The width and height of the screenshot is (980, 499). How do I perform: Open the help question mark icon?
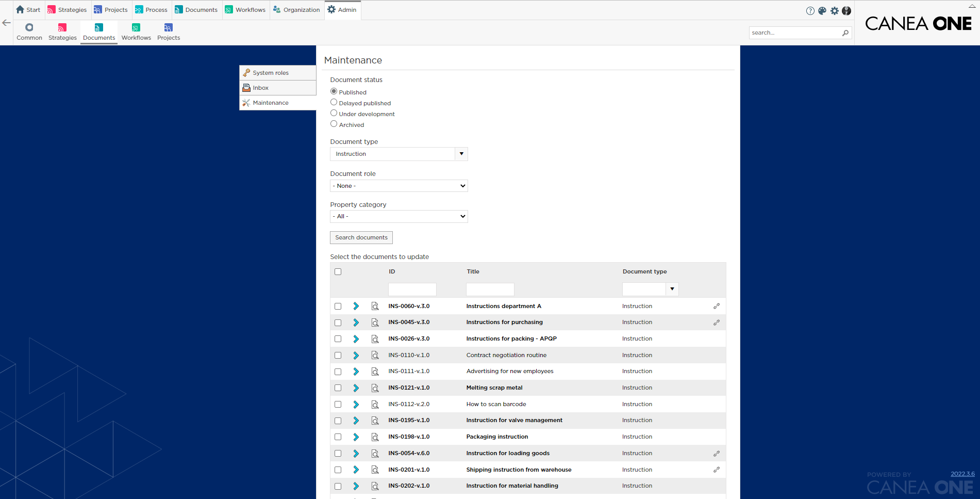point(810,11)
